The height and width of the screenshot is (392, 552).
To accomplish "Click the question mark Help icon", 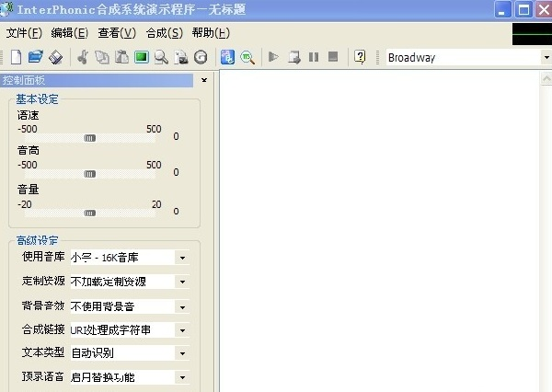I will [x=359, y=57].
